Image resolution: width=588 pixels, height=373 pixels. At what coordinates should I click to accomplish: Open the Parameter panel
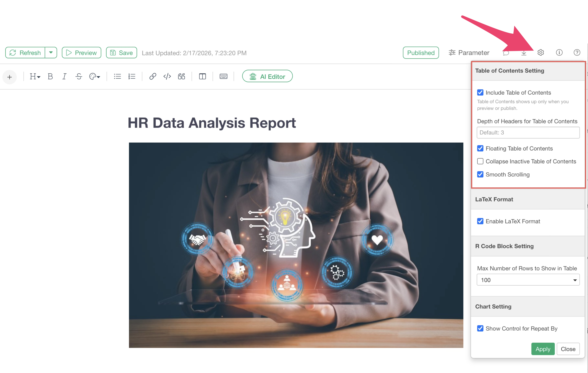click(469, 53)
